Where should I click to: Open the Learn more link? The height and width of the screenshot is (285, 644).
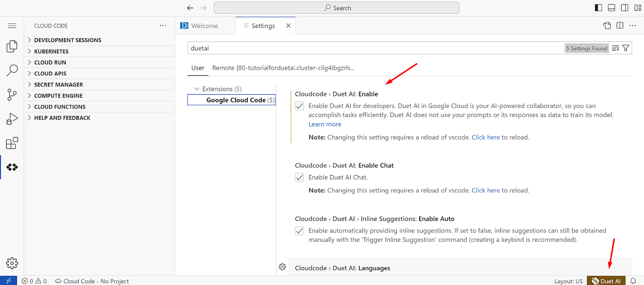(x=325, y=124)
